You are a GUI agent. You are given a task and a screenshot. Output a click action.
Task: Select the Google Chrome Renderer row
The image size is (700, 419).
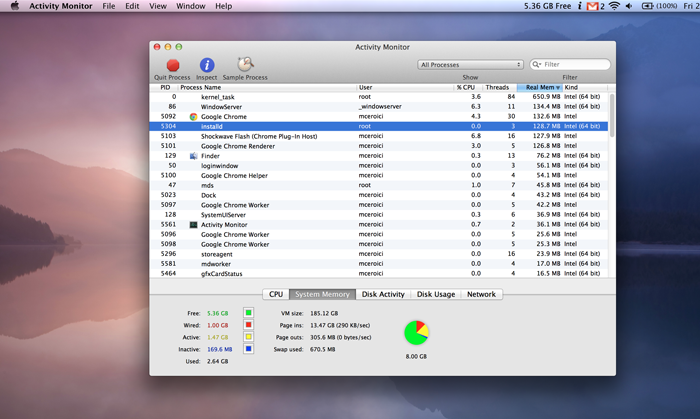tap(379, 146)
